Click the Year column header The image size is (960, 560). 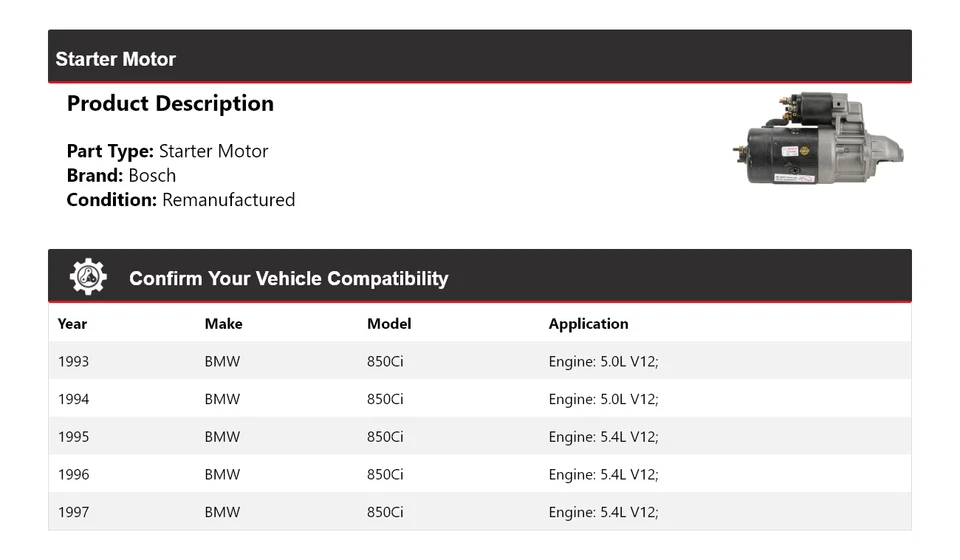coord(72,324)
